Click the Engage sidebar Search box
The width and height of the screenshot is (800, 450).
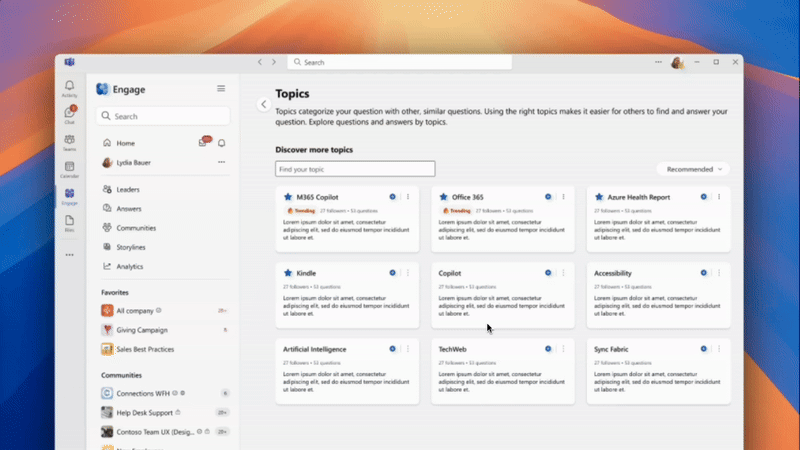pyautogui.click(x=163, y=116)
